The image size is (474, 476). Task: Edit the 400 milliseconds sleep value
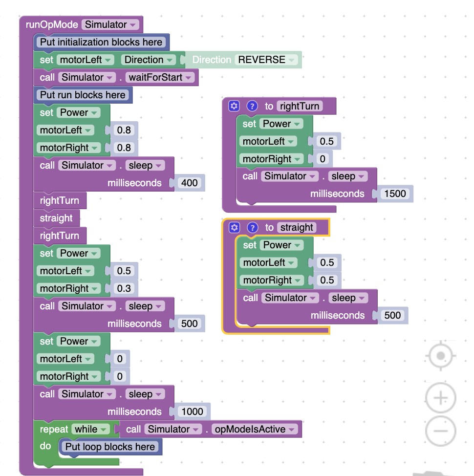pos(189,183)
